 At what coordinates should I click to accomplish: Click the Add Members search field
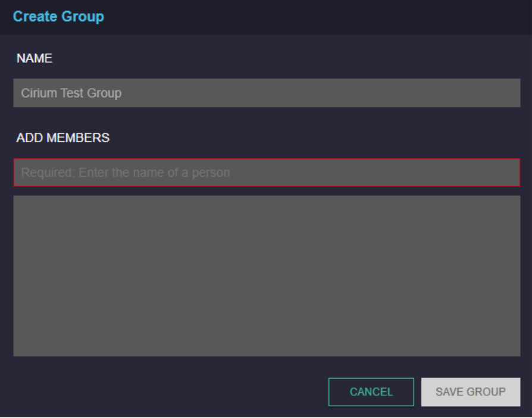(267, 173)
